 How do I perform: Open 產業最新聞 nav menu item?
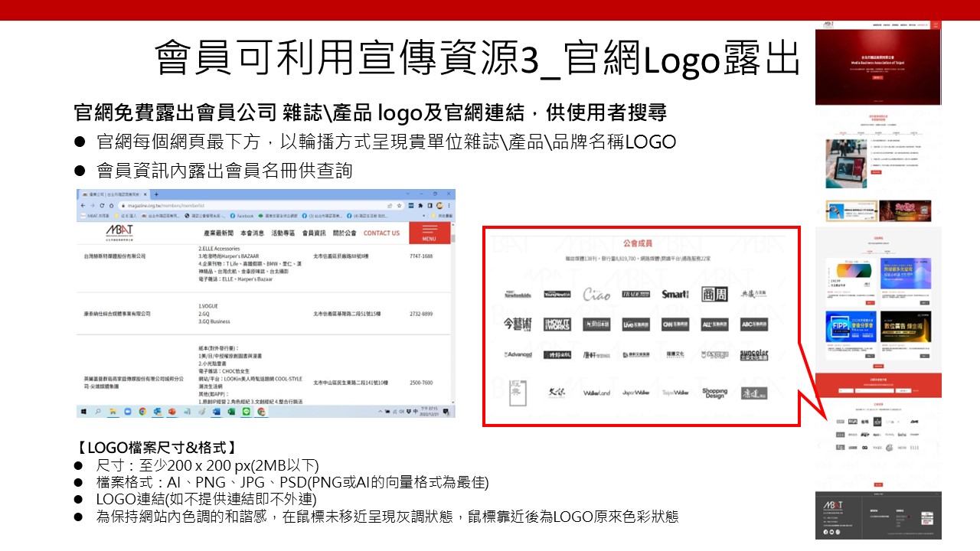pos(218,233)
